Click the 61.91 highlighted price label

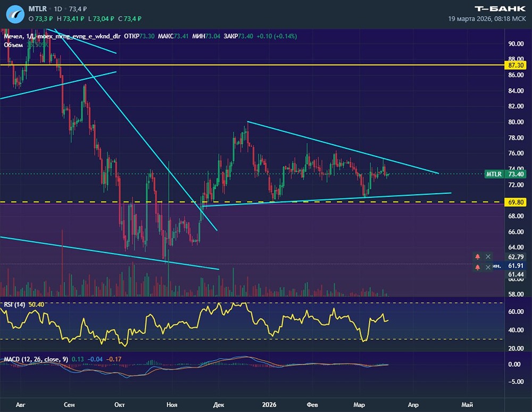click(x=516, y=266)
